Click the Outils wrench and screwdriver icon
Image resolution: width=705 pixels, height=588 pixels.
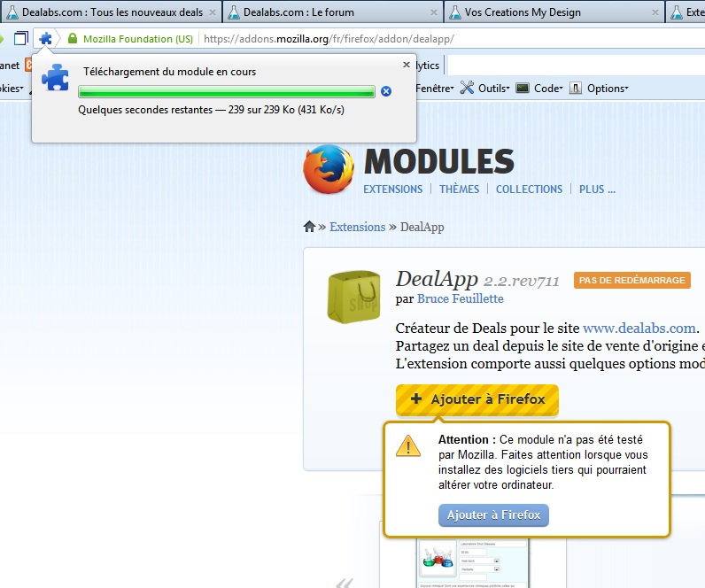point(467,88)
